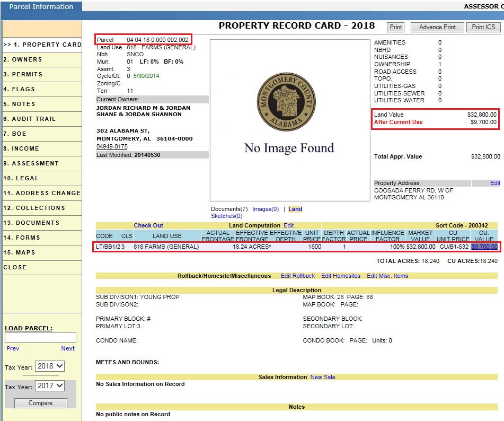This screenshot has width=504, height=421.
Task: Click the Land link
Action: (x=295, y=209)
